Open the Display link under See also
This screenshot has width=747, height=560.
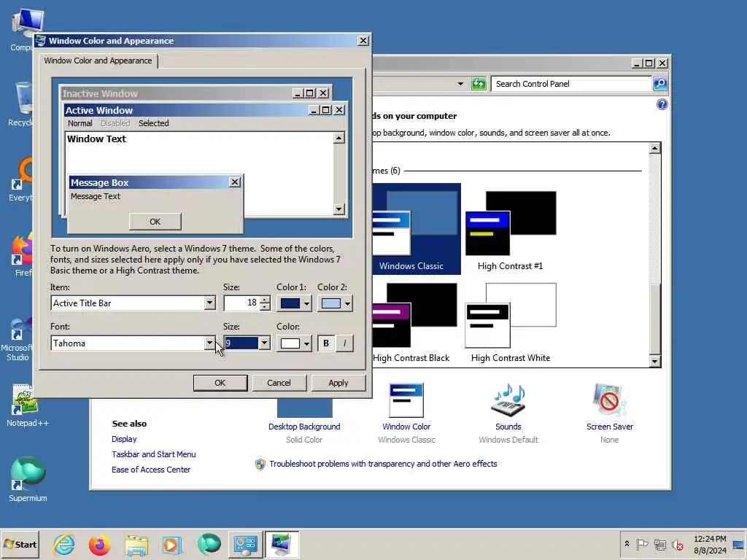124,439
